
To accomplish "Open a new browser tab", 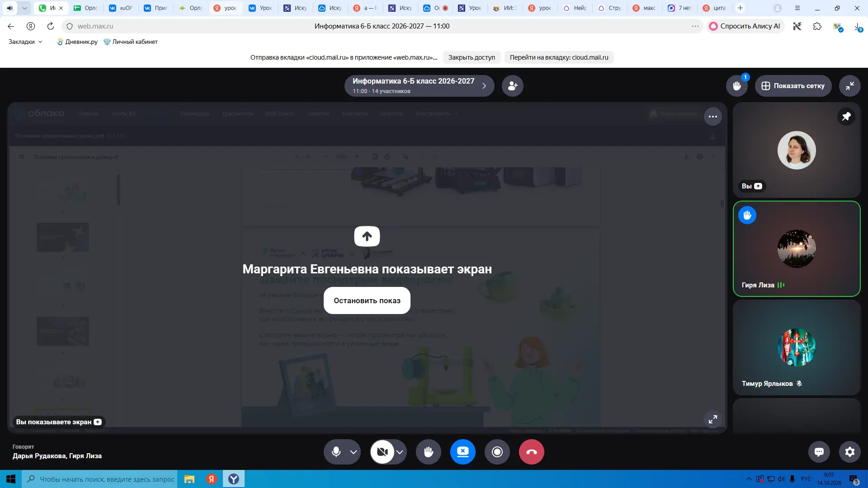I will pos(740,8).
